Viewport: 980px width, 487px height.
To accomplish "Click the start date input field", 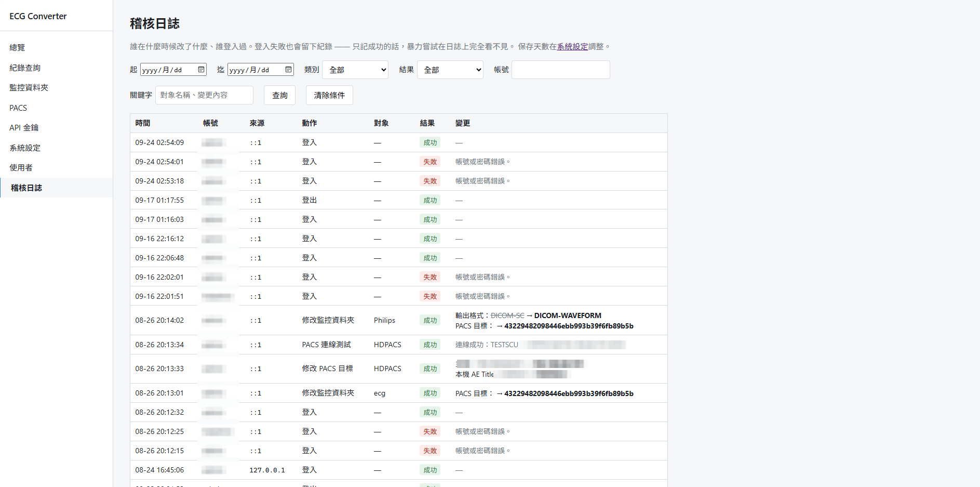I will (x=173, y=70).
